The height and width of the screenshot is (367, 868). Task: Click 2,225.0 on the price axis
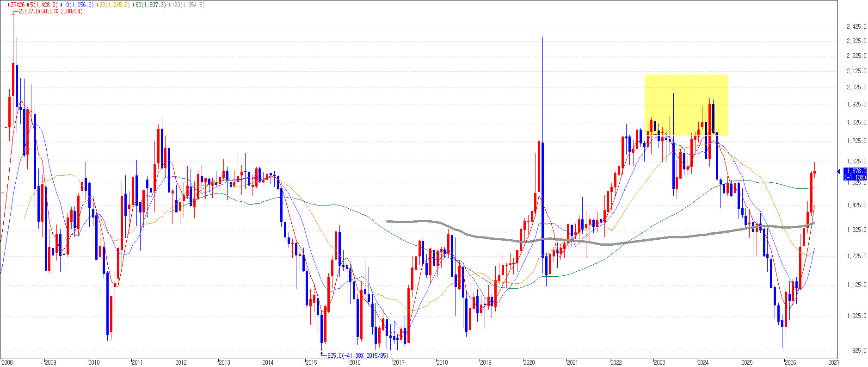[x=856, y=56]
